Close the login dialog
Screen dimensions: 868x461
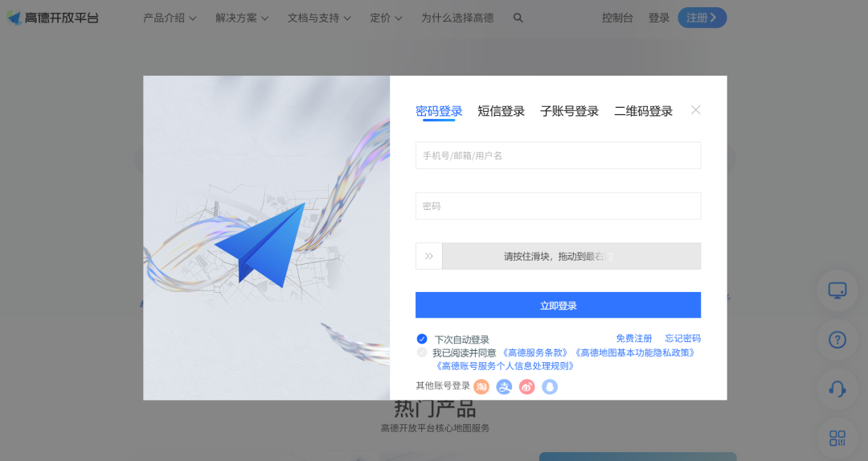click(696, 109)
